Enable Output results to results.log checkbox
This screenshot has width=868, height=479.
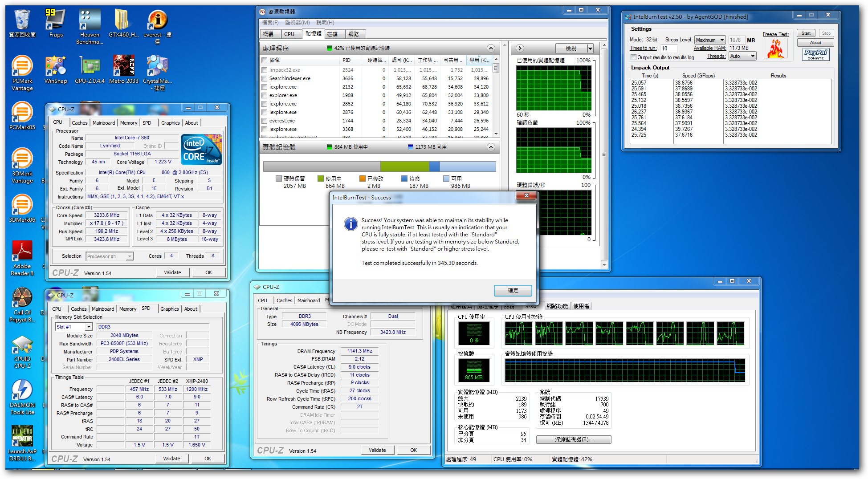pyautogui.click(x=633, y=57)
